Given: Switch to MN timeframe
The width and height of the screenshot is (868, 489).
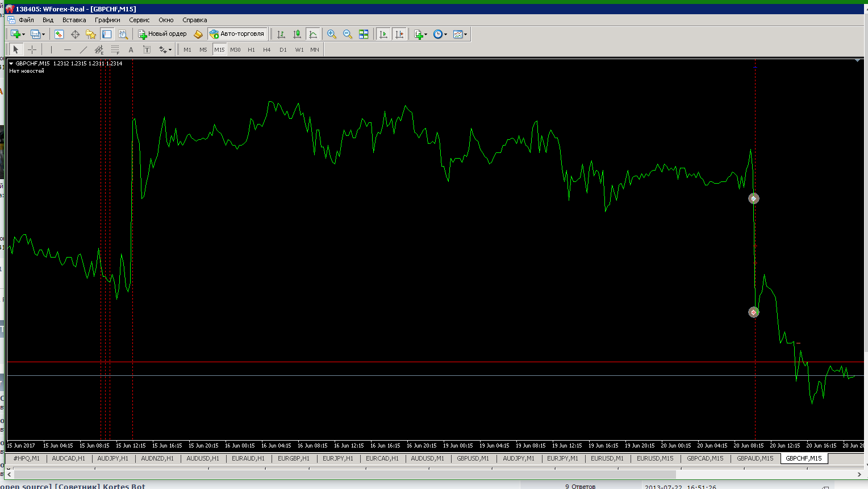Looking at the screenshot, I should point(315,49).
